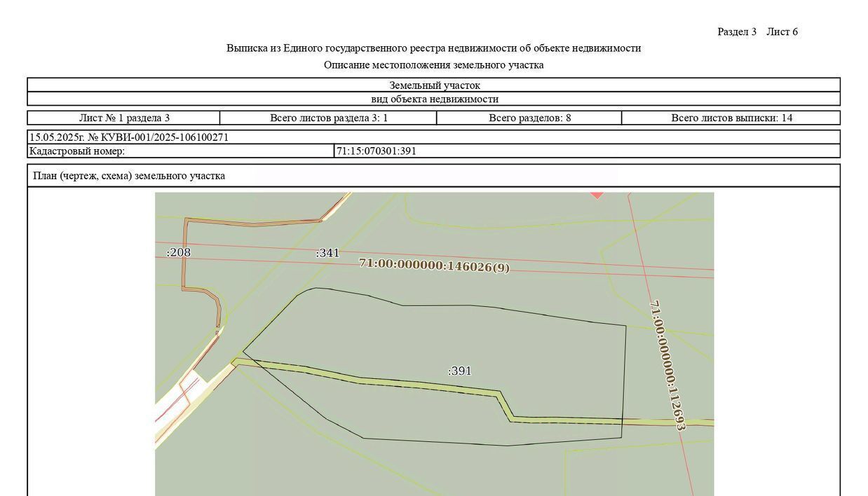Click the ':341' parcel label on map
Viewport: 868px width, 496px height.
click(327, 253)
